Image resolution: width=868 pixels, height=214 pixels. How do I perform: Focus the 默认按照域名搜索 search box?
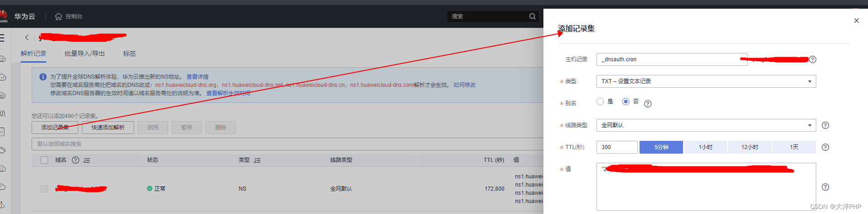click(288, 144)
